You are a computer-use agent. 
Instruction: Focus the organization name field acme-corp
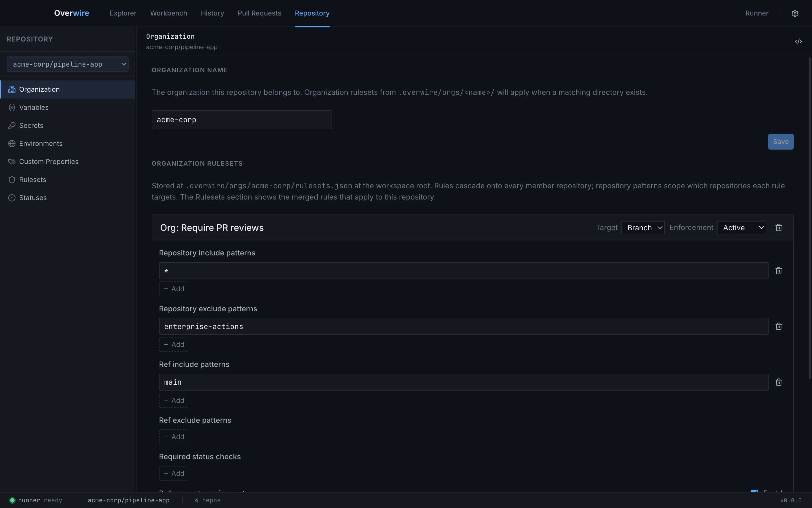[242, 120]
